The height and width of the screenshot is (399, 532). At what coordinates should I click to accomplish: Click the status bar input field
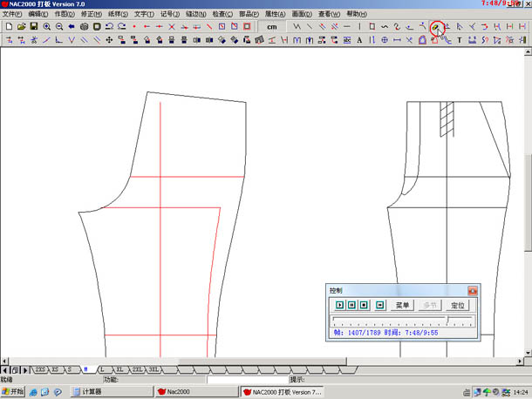248,380
